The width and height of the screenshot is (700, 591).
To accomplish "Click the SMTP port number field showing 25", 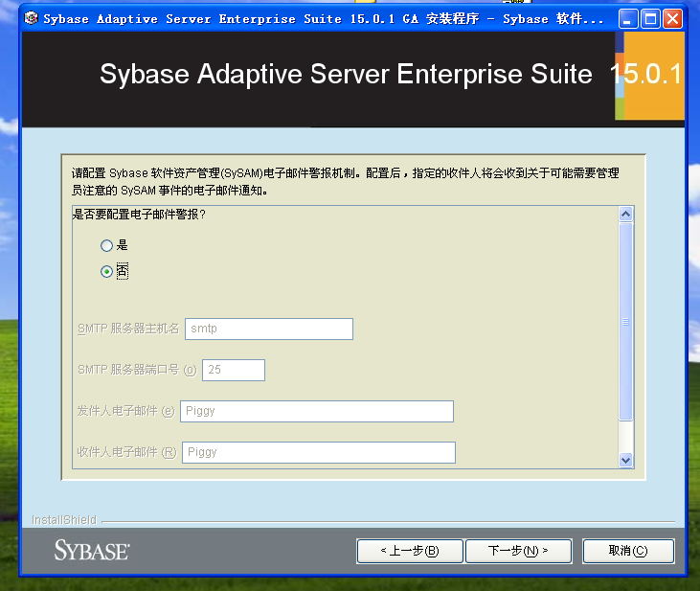I will click(x=234, y=370).
